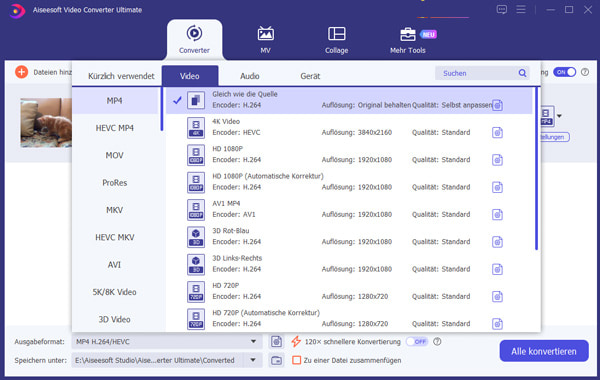Image resolution: width=600 pixels, height=380 pixels.
Task: Click the AV1 MP4 format icon
Action: [196, 209]
